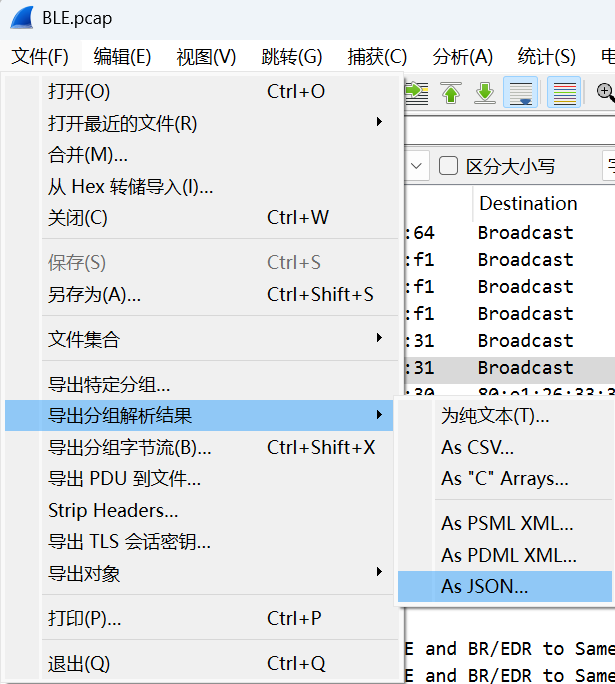Viewport: 615px width, 684px height.
Task: Open the 捕获(C) menu
Action: [x=377, y=57]
